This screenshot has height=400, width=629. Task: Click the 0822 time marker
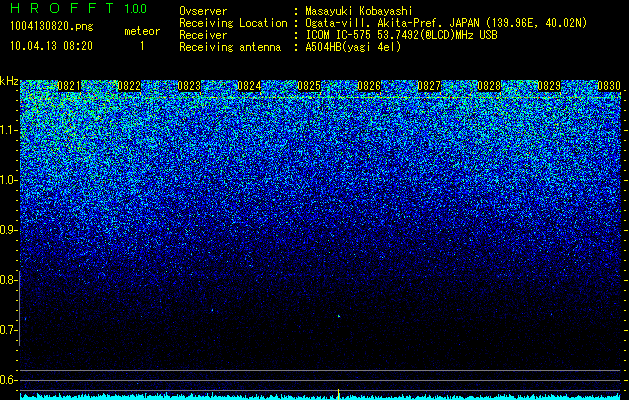coord(129,86)
